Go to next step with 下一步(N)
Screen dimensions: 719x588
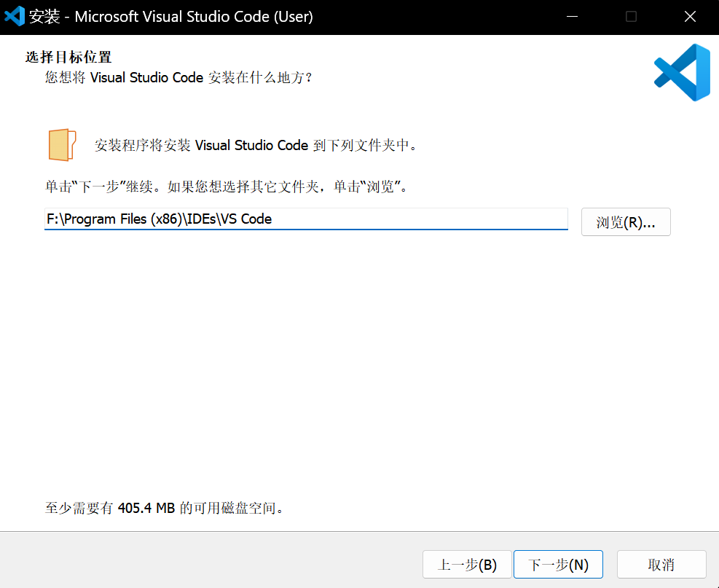(x=558, y=564)
